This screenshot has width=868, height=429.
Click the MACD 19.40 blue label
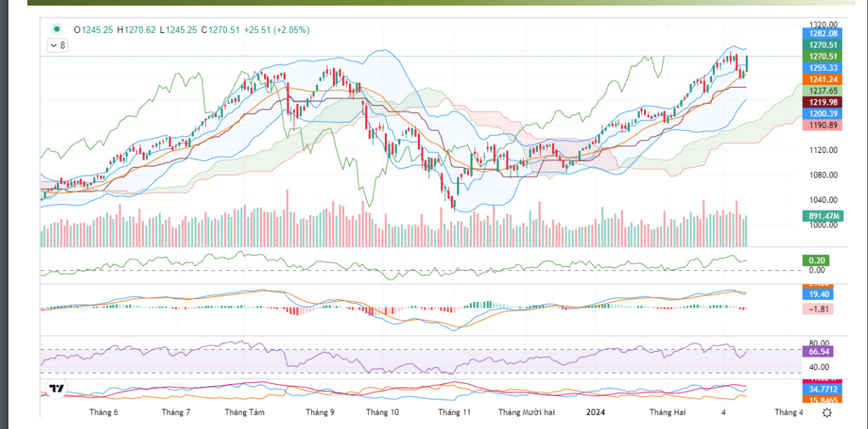[x=817, y=294]
